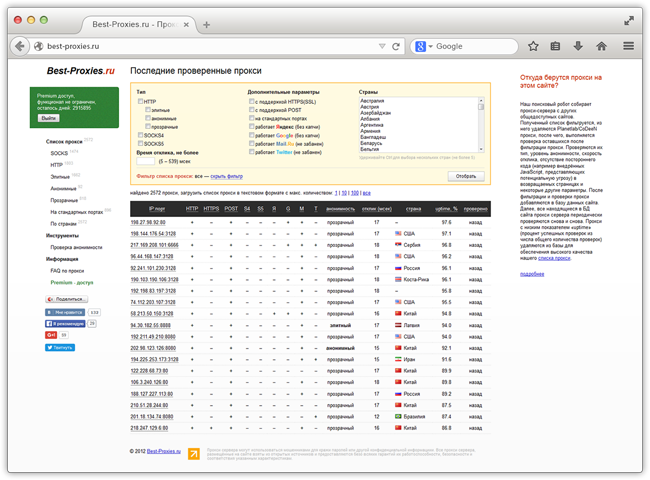Click the Facebook recommend button
This screenshot has height=480, width=650.
65,323
